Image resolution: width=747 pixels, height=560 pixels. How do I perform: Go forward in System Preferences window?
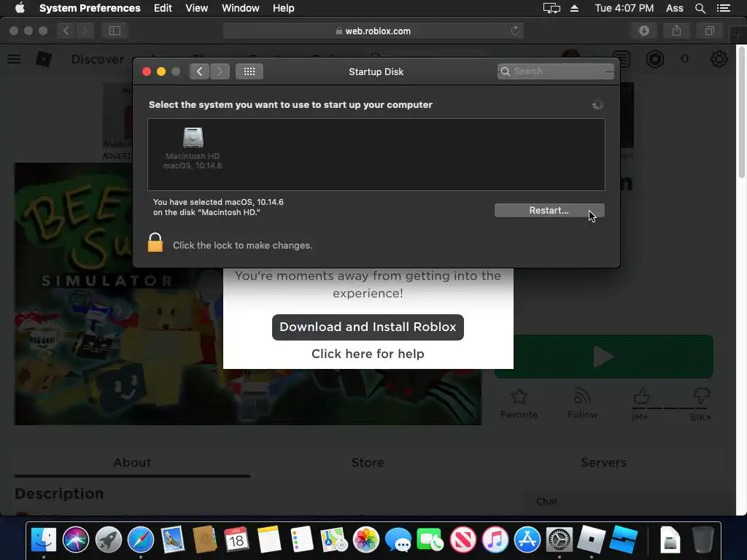point(220,71)
